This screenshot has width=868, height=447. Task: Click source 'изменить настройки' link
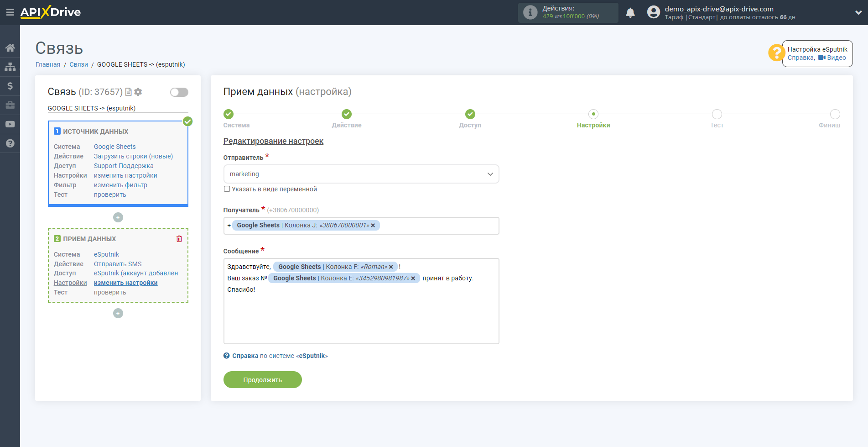tap(125, 175)
